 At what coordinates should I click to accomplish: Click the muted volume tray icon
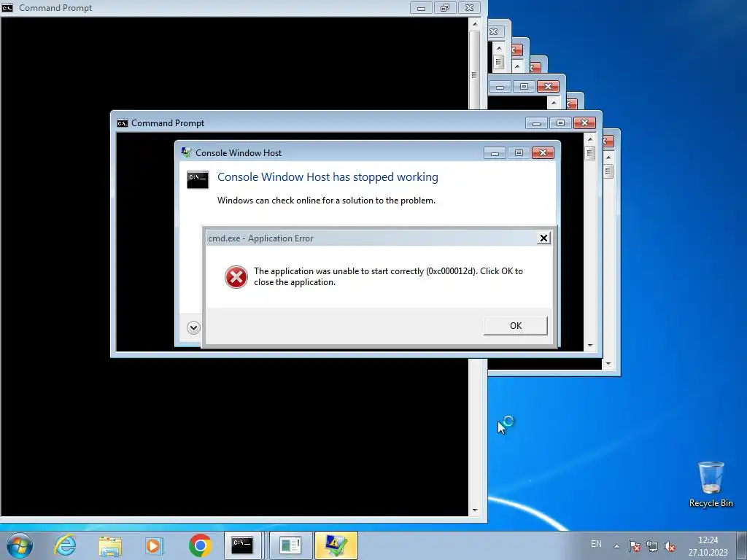(670, 546)
